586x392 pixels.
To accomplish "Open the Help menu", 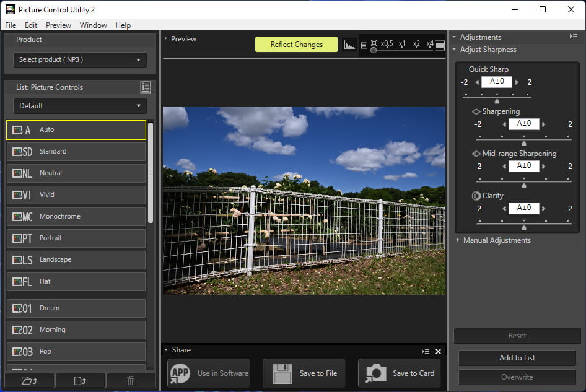I will pyautogui.click(x=123, y=25).
